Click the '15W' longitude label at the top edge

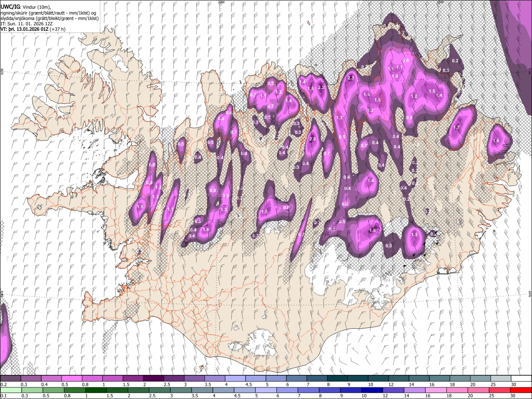point(440,2)
